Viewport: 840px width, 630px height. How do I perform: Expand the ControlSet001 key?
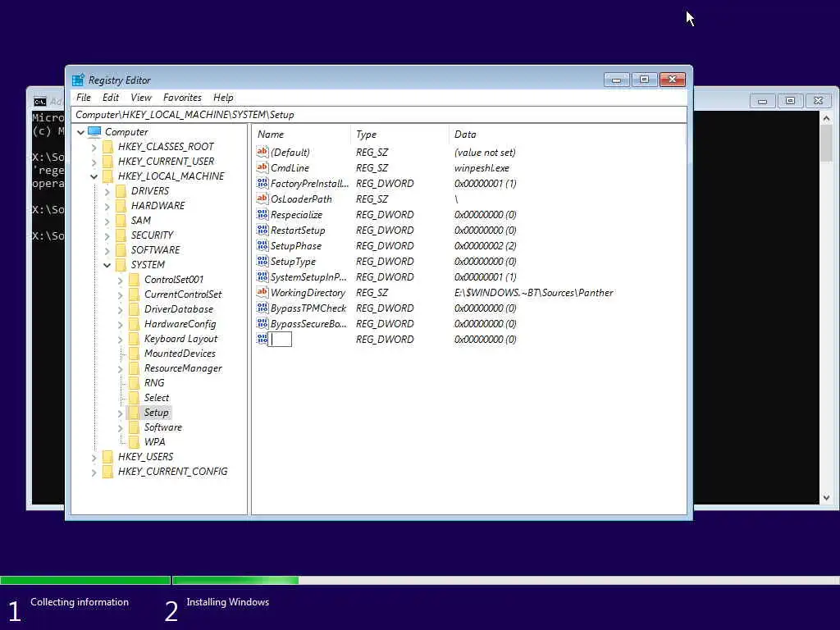pos(120,280)
